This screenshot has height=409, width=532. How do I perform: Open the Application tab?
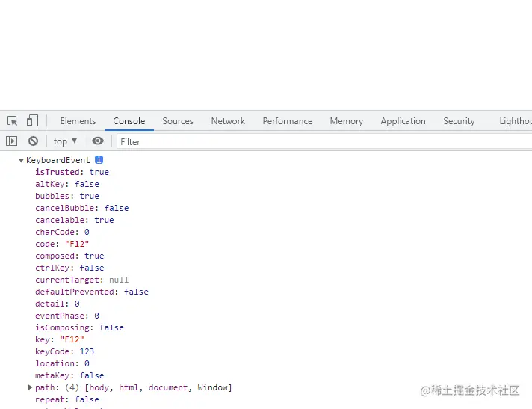[403, 121]
